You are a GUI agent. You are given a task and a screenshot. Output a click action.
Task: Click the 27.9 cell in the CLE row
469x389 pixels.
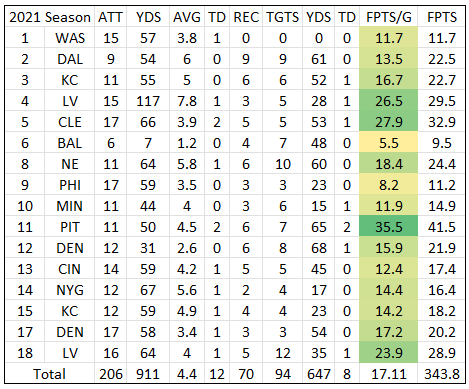[x=388, y=122]
